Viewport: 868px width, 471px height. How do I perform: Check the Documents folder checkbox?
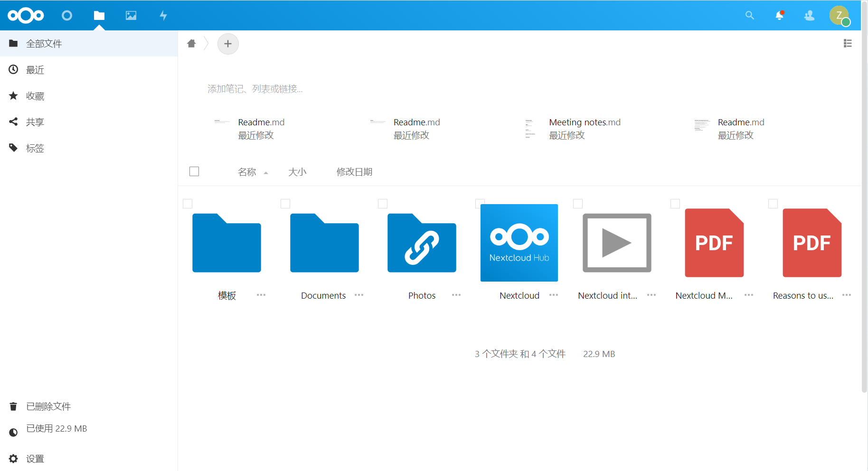tap(285, 204)
